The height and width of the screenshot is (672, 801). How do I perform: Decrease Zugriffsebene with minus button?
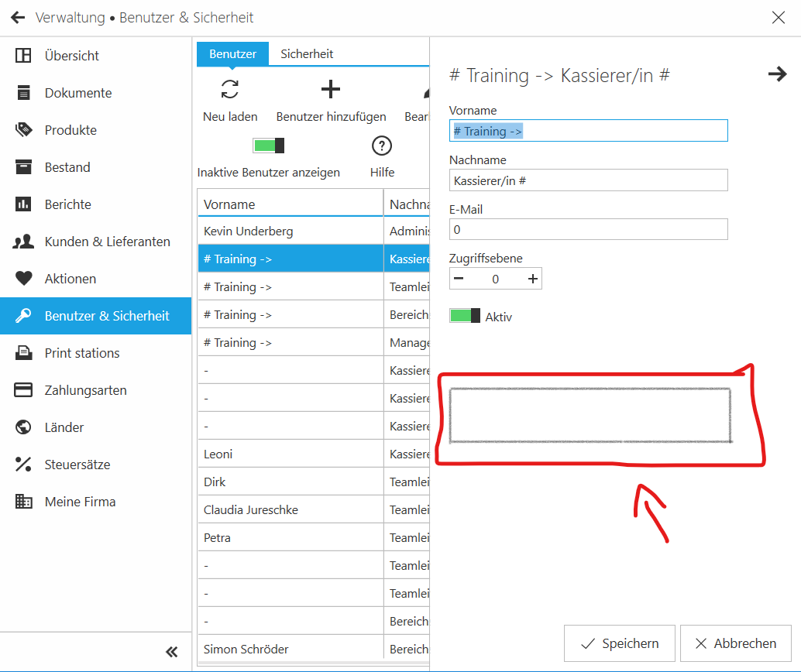pos(459,279)
